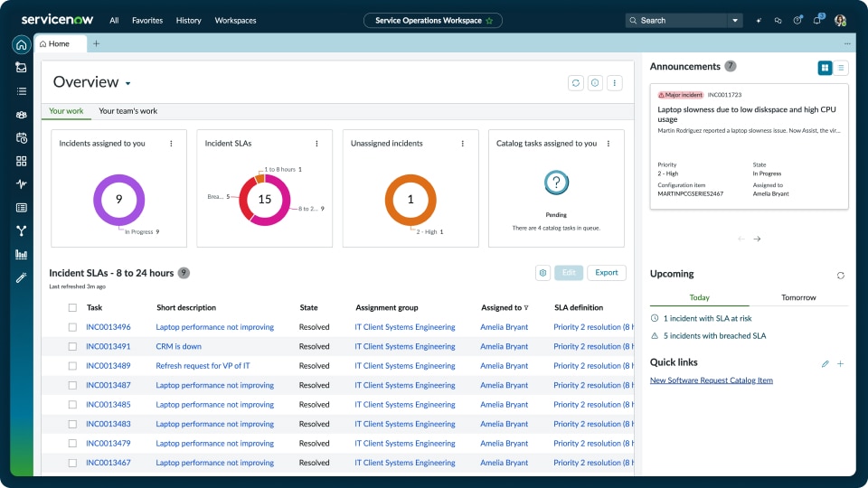Refresh the Overview dashboard
This screenshot has height=488, width=868.
575,82
